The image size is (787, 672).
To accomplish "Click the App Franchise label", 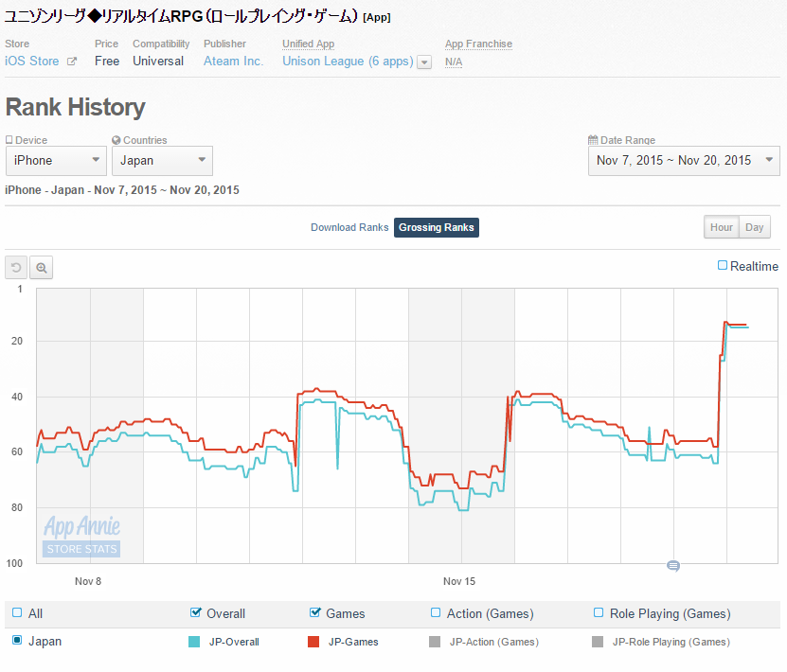I will (x=479, y=44).
